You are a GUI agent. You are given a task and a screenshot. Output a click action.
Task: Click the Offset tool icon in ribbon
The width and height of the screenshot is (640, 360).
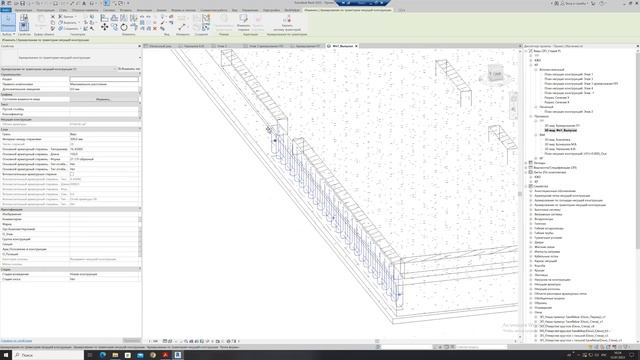[114, 18]
